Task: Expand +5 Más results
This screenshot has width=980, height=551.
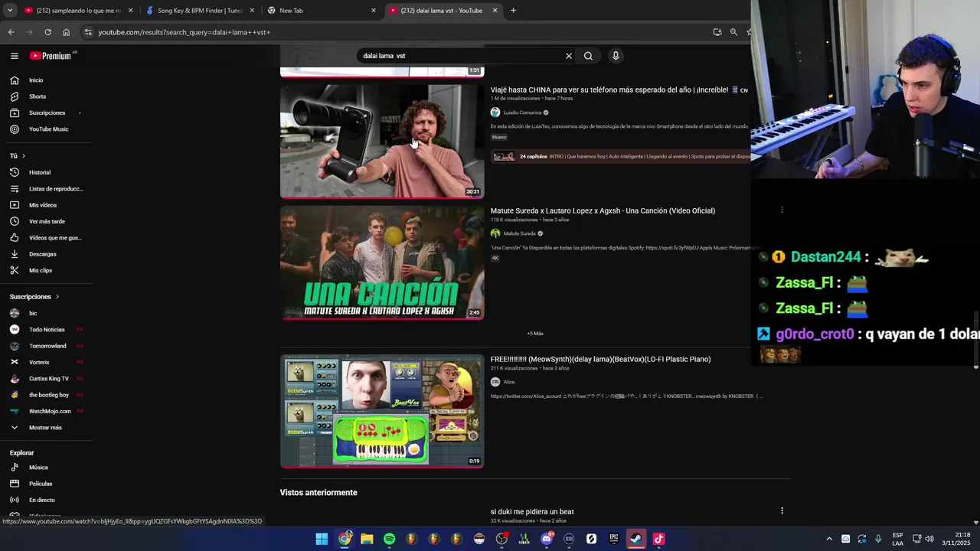Action: coord(535,334)
